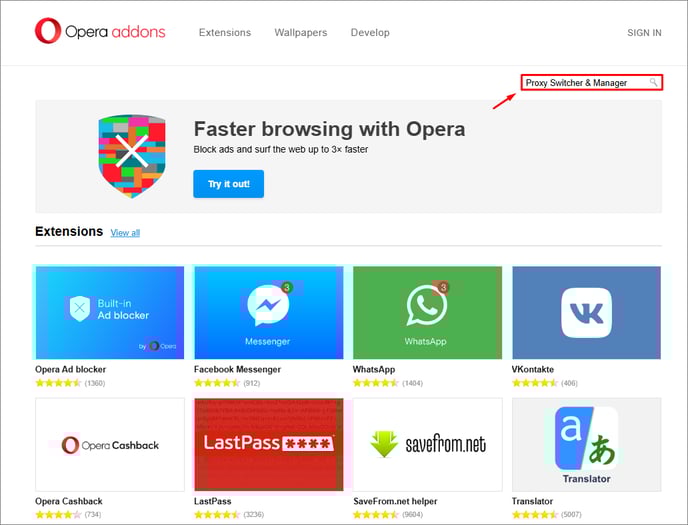Screen dimensions: 688x525
Task: Click the Facebook Messenger title
Action: (x=237, y=369)
